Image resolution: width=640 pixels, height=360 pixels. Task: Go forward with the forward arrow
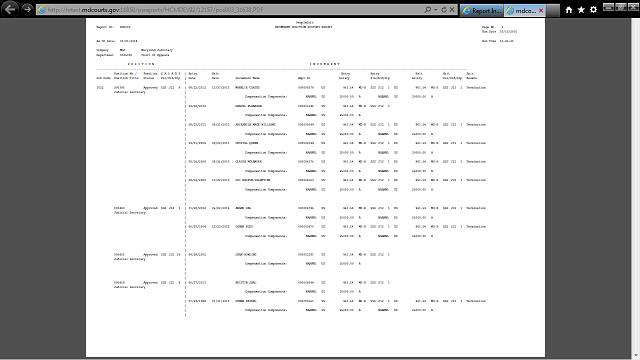tap(27, 9)
